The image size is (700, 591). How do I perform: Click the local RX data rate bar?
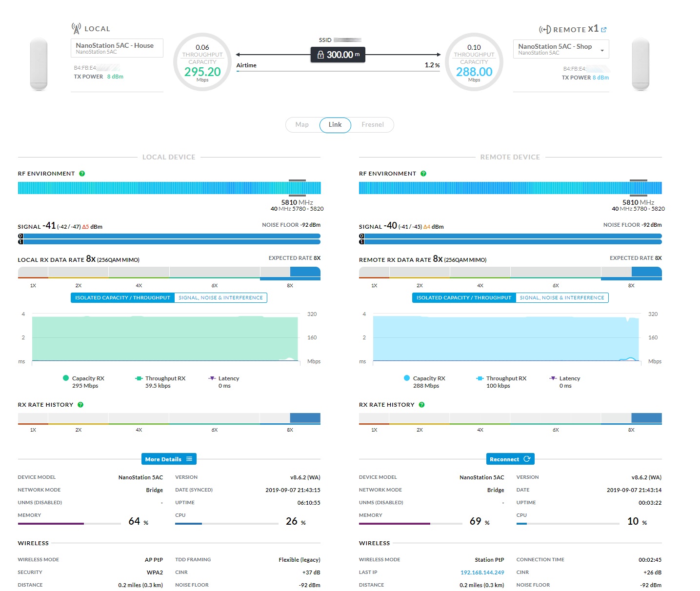point(169,273)
